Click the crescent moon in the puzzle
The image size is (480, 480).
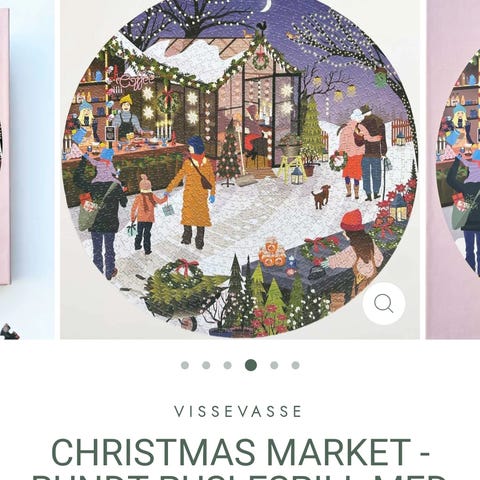[266, 6]
